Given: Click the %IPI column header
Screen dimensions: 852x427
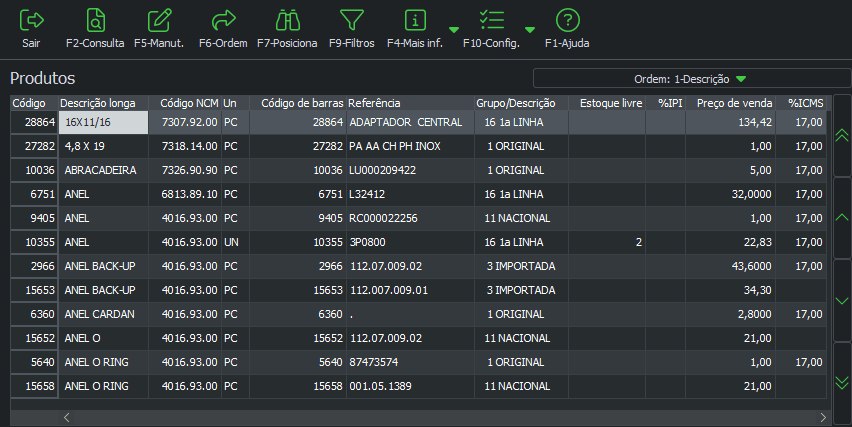Looking at the screenshot, I should click(666, 103).
